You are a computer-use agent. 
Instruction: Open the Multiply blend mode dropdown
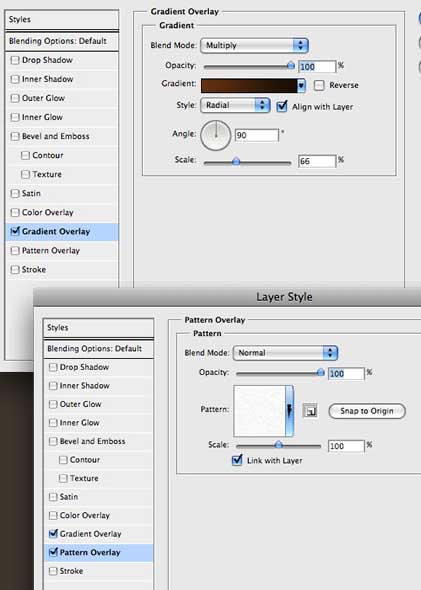pyautogui.click(x=254, y=46)
